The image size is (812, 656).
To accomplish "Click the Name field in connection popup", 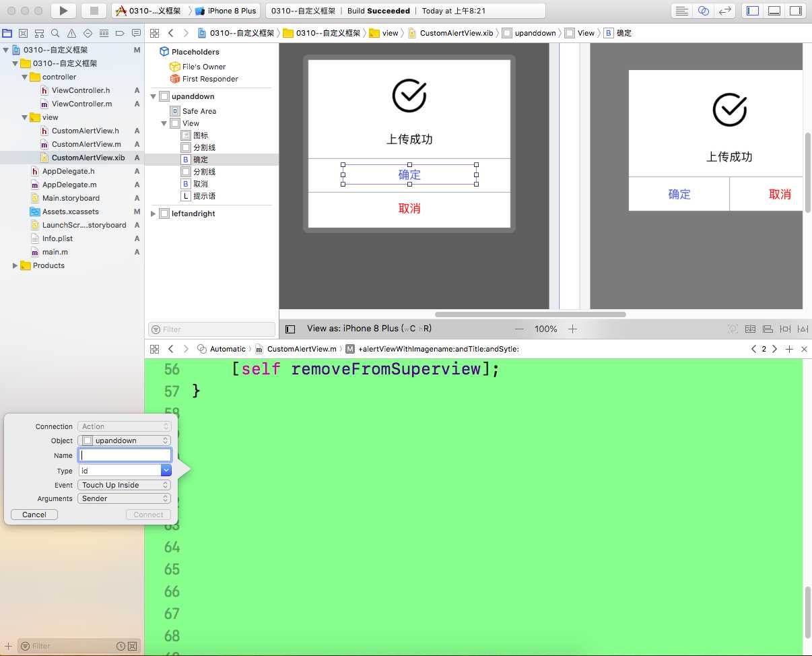I will 125,455.
